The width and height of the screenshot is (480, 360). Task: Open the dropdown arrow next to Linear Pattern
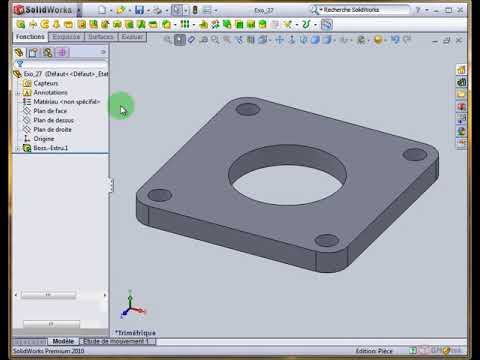pyautogui.click(x=194, y=25)
